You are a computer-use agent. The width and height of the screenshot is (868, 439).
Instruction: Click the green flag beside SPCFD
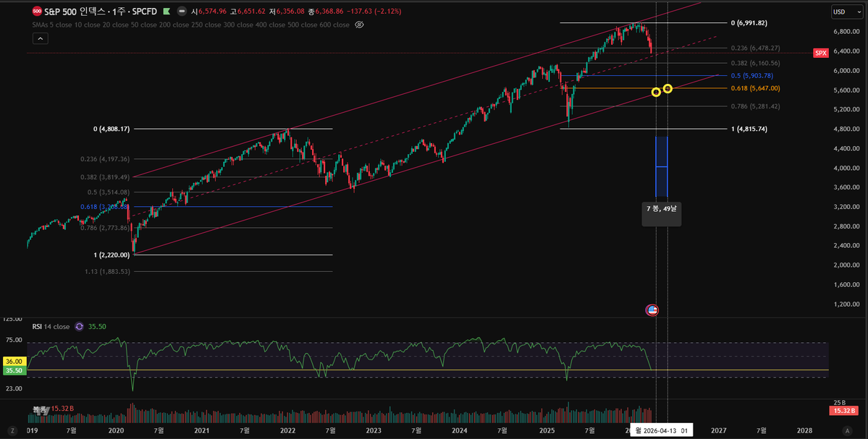coord(166,11)
